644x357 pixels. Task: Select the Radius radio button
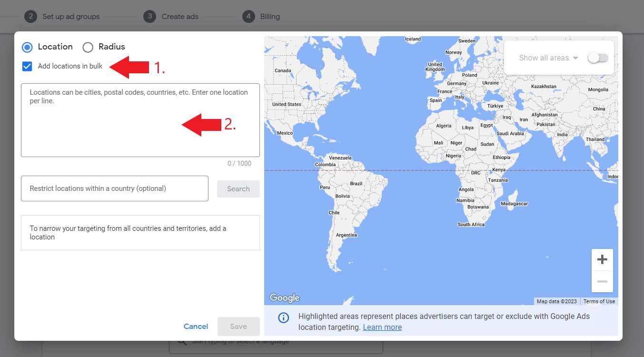point(88,47)
